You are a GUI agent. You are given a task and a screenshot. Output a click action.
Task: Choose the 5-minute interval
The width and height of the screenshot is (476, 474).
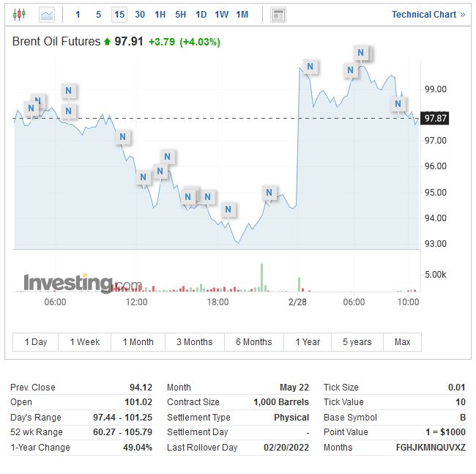coord(99,15)
